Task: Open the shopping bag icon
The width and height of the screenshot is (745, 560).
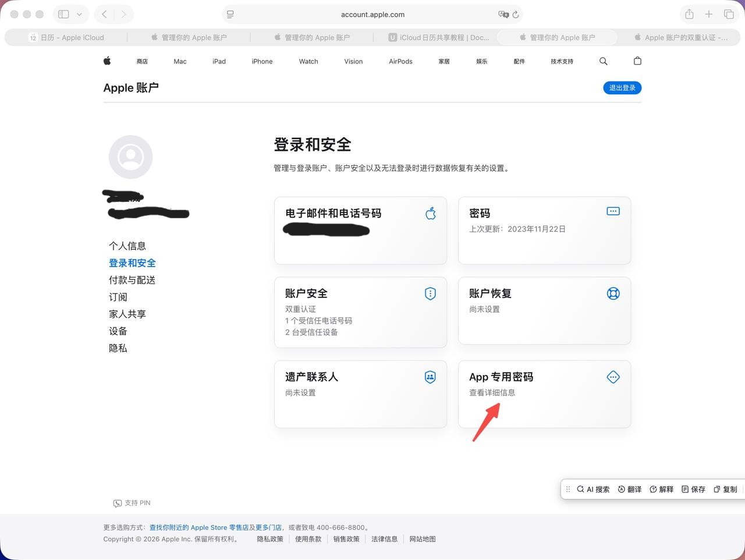Action: tap(638, 61)
